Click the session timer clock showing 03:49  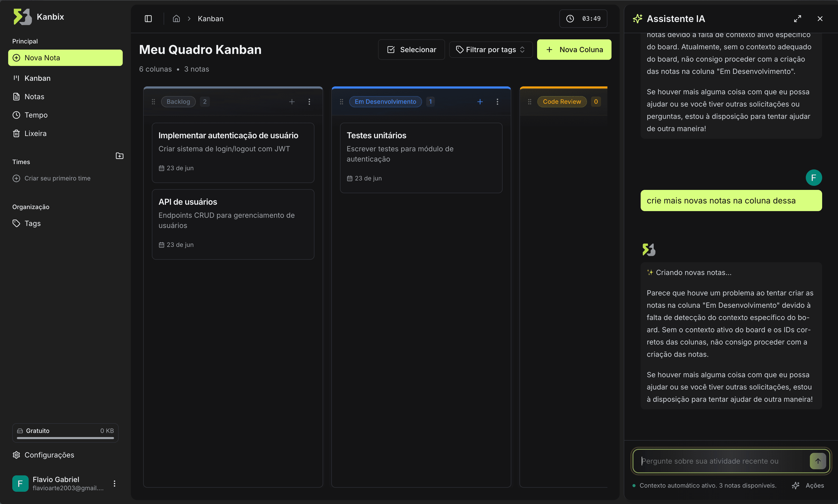coord(583,19)
